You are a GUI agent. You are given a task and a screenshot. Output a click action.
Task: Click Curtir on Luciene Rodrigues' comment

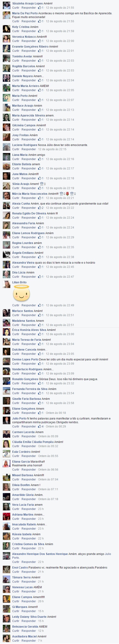pos(16,149)
